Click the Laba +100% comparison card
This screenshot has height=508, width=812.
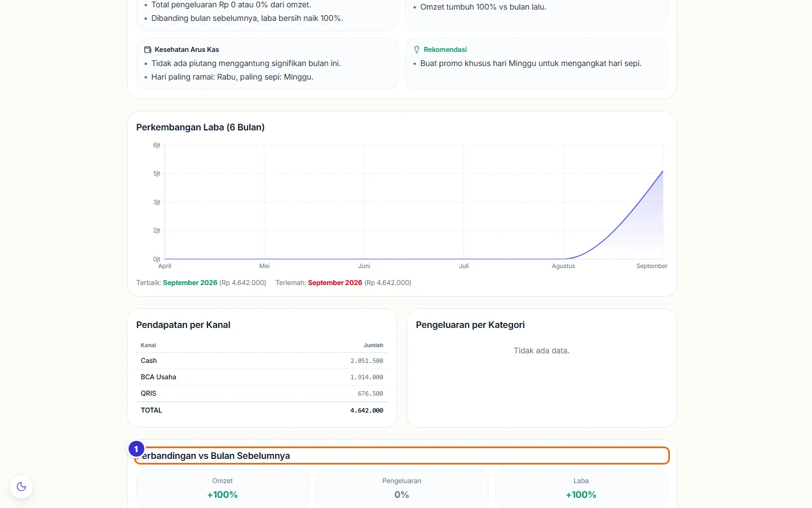[581, 489]
